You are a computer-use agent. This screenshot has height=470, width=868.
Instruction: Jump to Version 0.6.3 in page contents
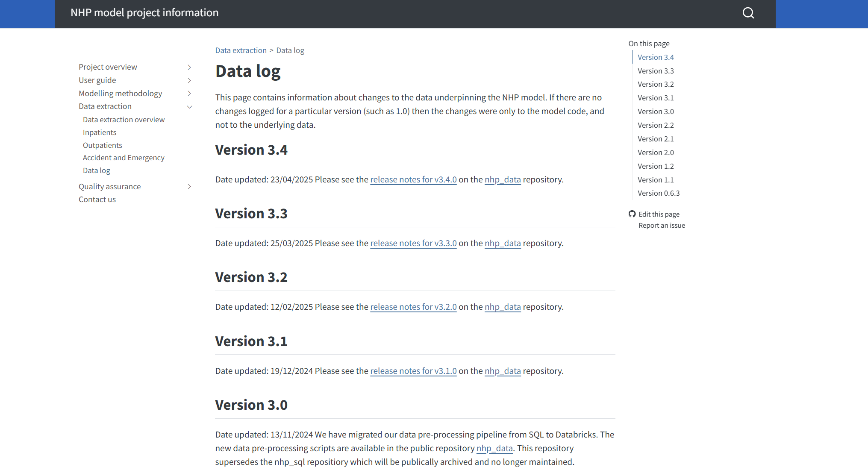tap(659, 193)
